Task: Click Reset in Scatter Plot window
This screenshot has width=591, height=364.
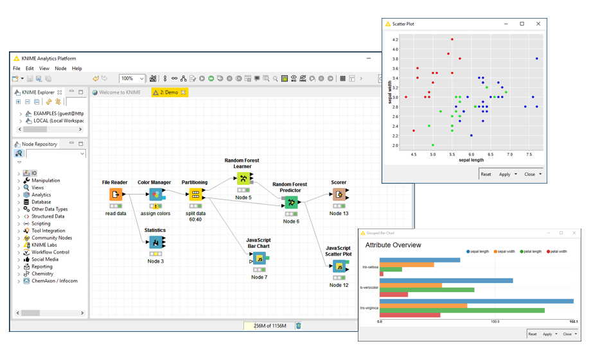Action: [486, 174]
